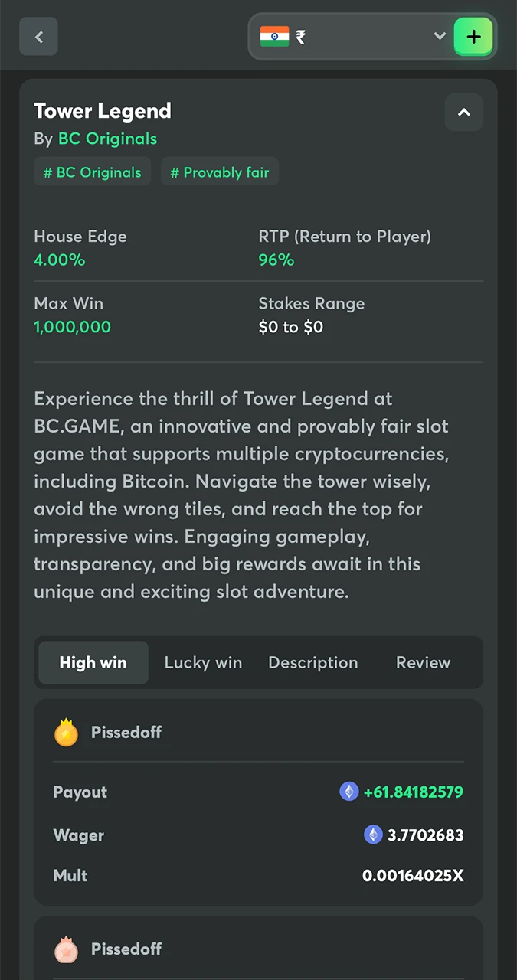The height and width of the screenshot is (980, 517).
Task: Open the currency dropdown chevron
Action: point(439,36)
